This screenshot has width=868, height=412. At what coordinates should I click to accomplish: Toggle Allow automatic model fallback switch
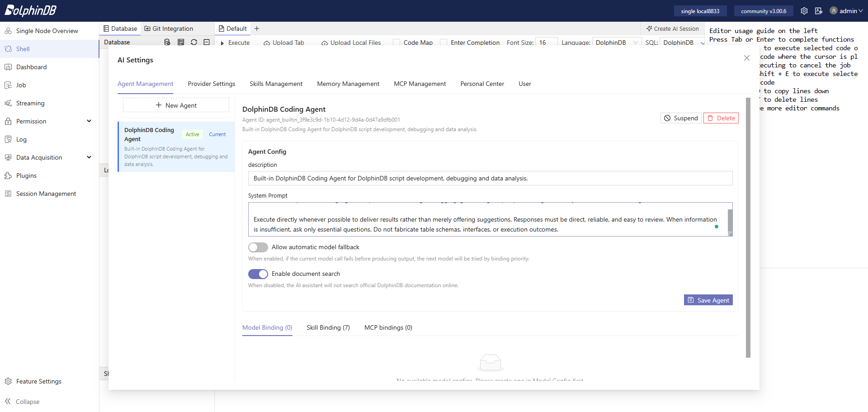258,247
